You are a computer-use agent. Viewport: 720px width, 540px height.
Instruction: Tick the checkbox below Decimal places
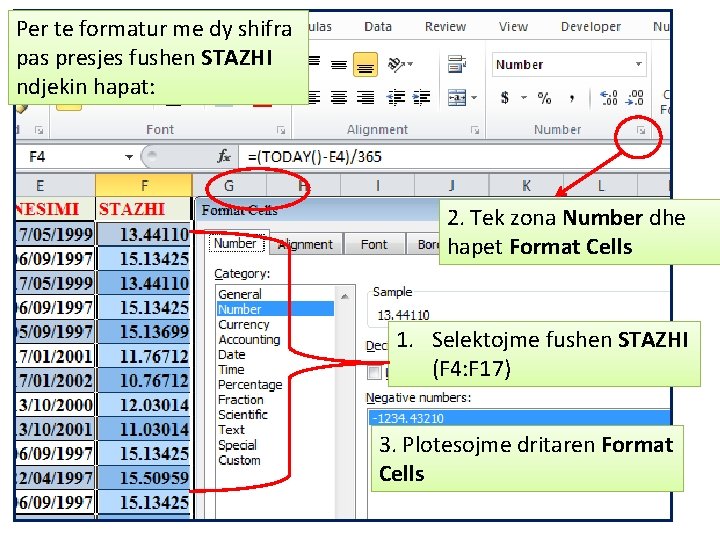(374, 372)
